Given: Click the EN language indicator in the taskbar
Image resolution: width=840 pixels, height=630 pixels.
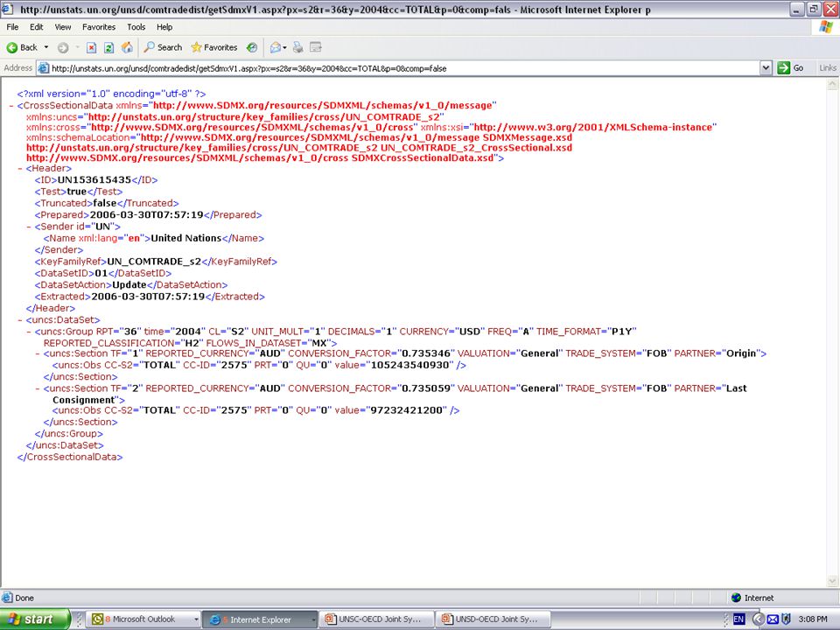Looking at the screenshot, I should (738, 619).
